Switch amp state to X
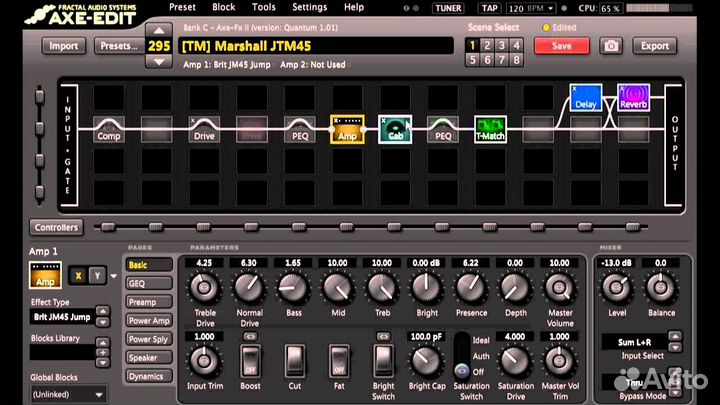Image resolution: width=720 pixels, height=405 pixels. click(78, 276)
